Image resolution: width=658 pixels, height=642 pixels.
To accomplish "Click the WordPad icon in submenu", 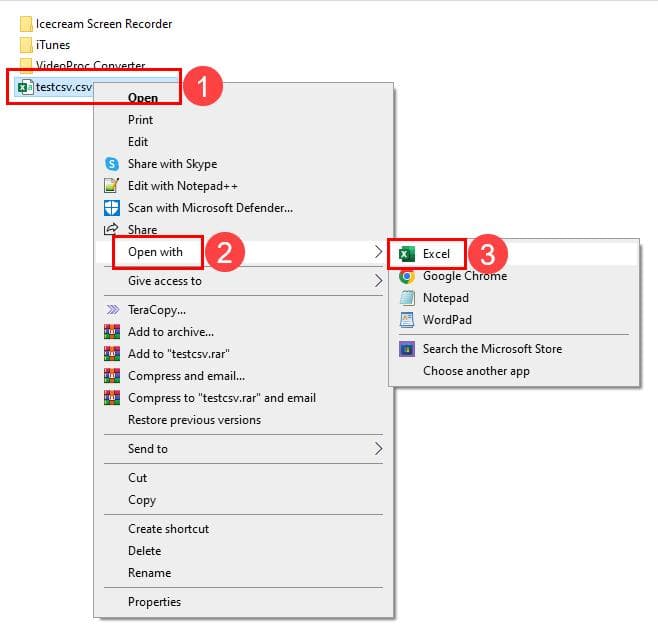I will pos(407,320).
